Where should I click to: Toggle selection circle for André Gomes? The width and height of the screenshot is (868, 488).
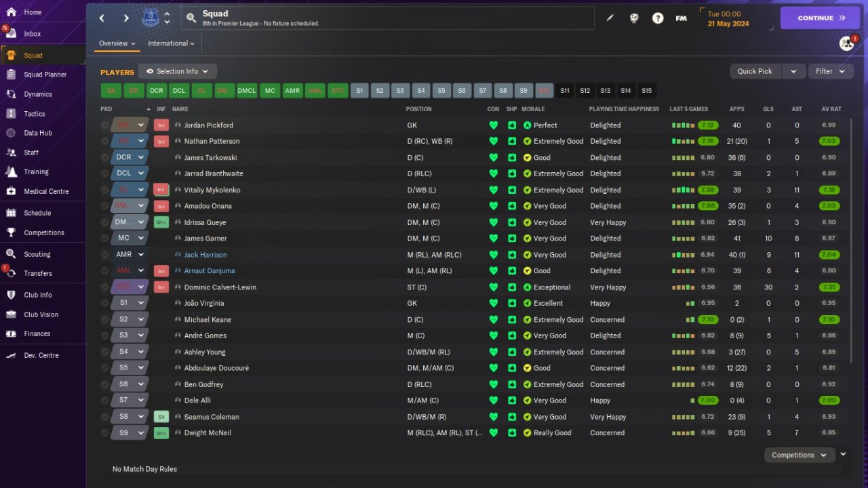pyautogui.click(x=104, y=335)
